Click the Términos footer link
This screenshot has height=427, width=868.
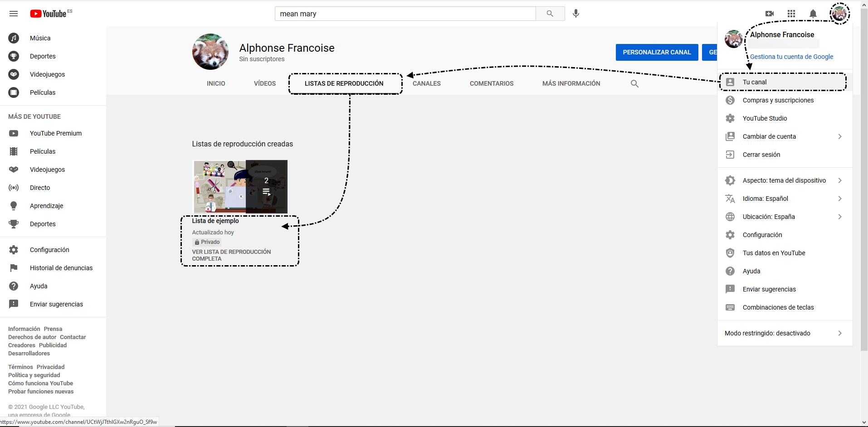pyautogui.click(x=20, y=367)
